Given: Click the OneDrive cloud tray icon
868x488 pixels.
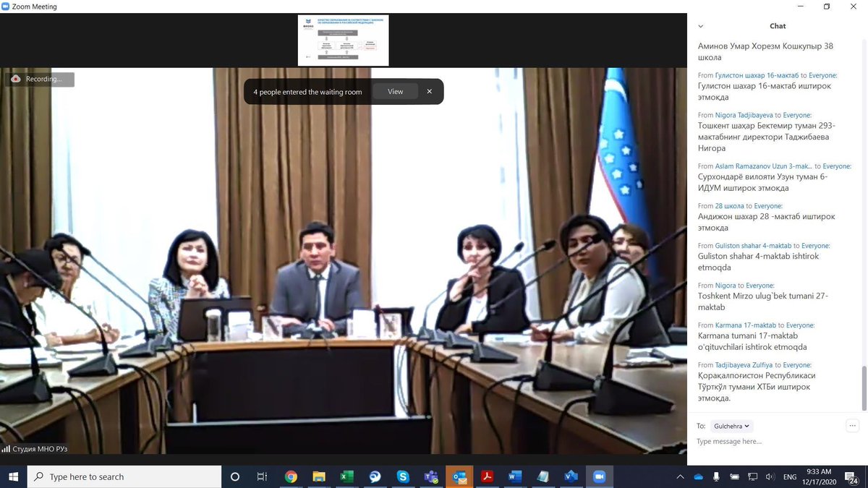Looking at the screenshot, I should click(x=698, y=477).
